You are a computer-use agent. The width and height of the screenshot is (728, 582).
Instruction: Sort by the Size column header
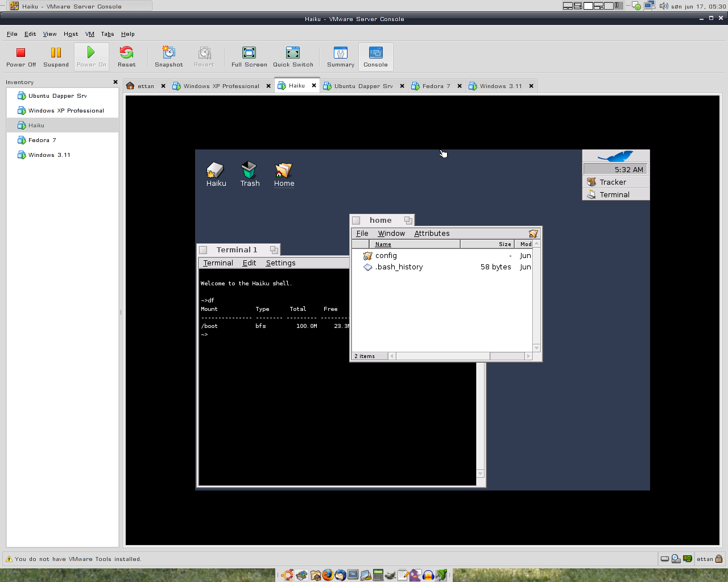487,244
